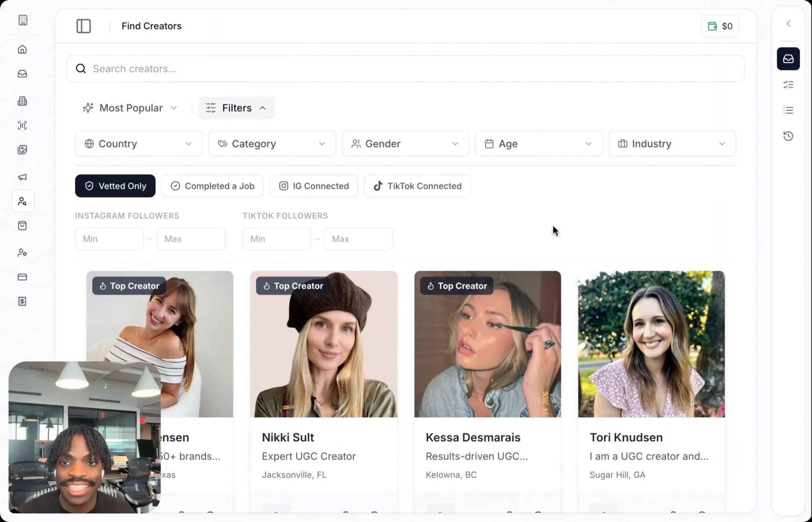Viewport: 812px width, 522px height.
Task: Click the search magnifier icon
Action: [x=81, y=68]
